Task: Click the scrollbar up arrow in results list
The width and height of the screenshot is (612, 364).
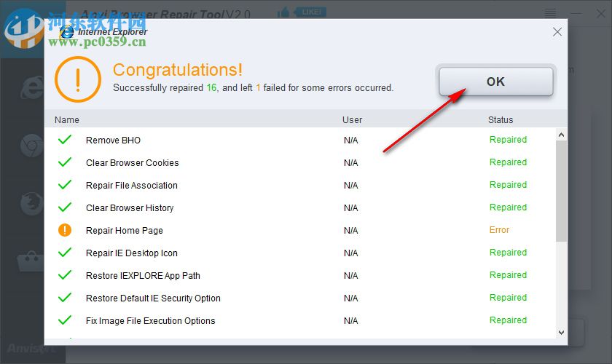Action: [x=561, y=135]
